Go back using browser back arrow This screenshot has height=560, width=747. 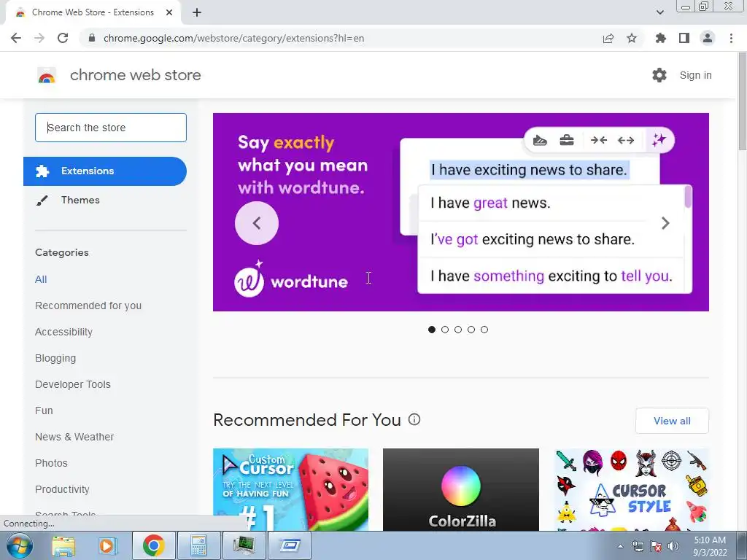click(x=16, y=38)
